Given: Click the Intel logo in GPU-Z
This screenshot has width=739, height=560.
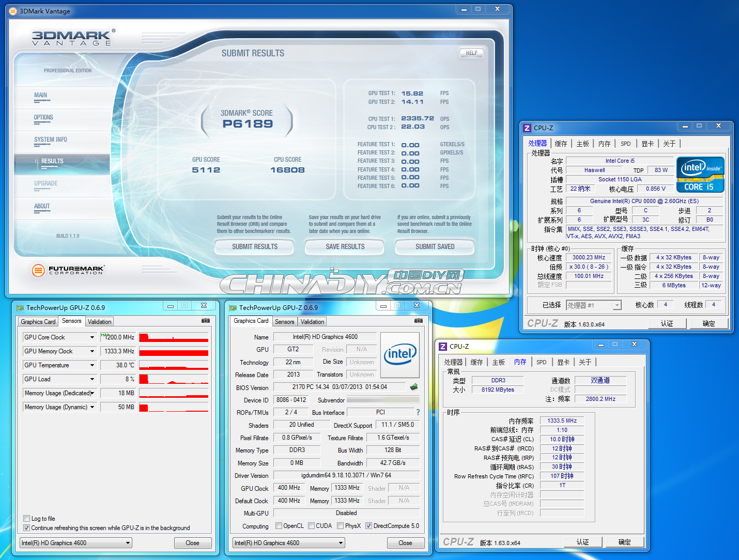Looking at the screenshot, I should tap(400, 355).
